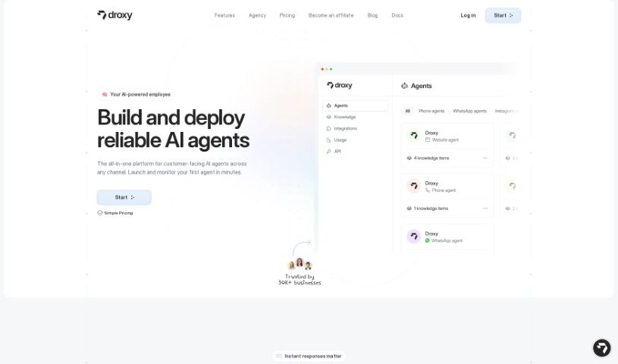This screenshot has width=618, height=364.
Task: Click the WhatsApp icon beside WhatsApp agent
Action: 427,240
